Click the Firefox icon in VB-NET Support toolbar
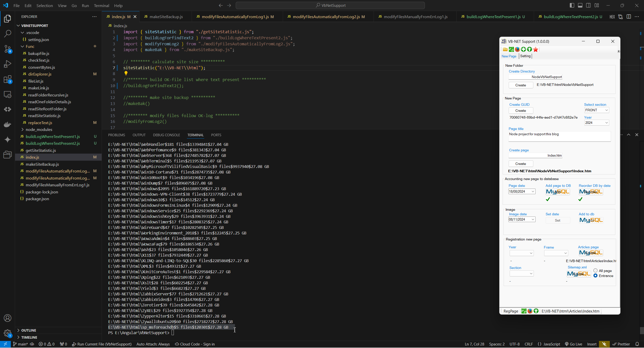 click(x=517, y=49)
